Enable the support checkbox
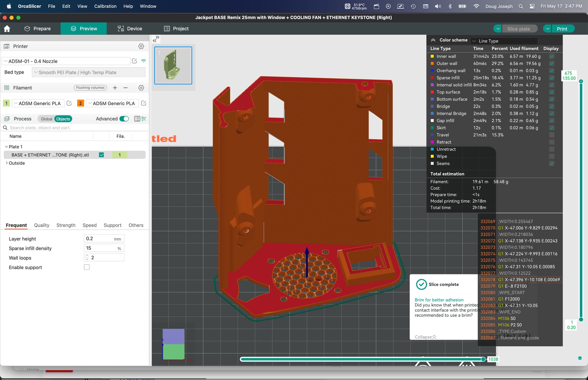This screenshot has width=588, height=380. coord(87,267)
